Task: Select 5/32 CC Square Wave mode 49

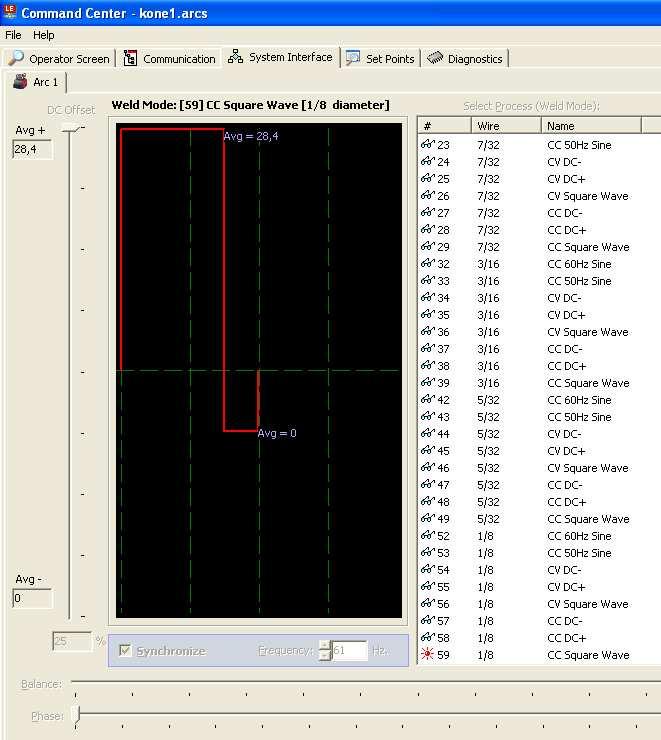Action: (x=539, y=519)
